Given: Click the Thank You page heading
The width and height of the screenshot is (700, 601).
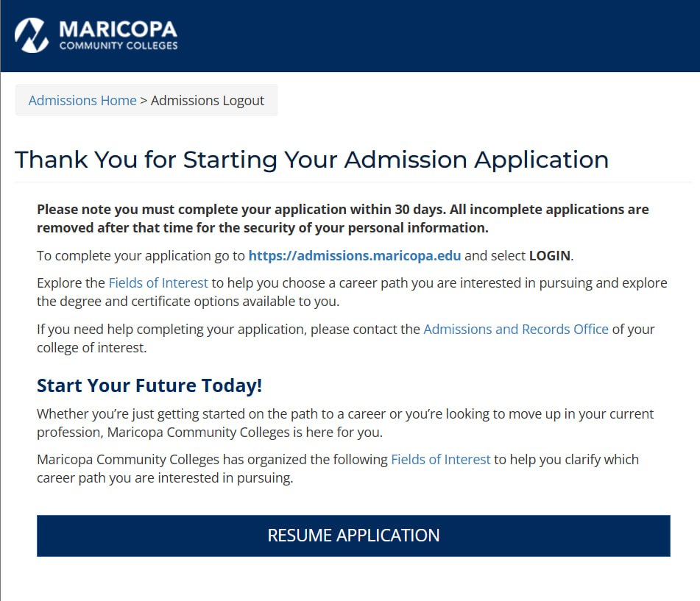Looking at the screenshot, I should click(x=311, y=159).
